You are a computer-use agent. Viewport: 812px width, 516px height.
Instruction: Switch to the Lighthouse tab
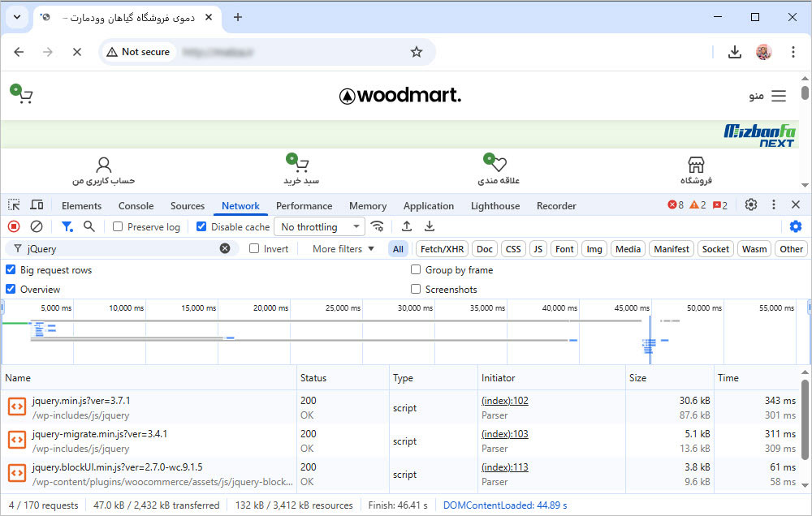(495, 206)
